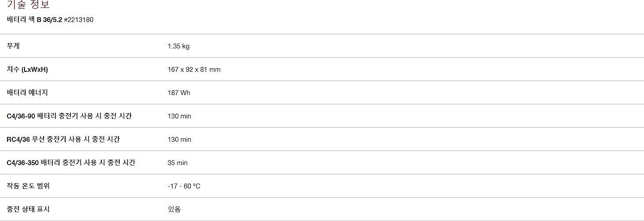The image size is (644, 221).
Task: Select the -17 - 60 °C temperature value
Action: 184,186
